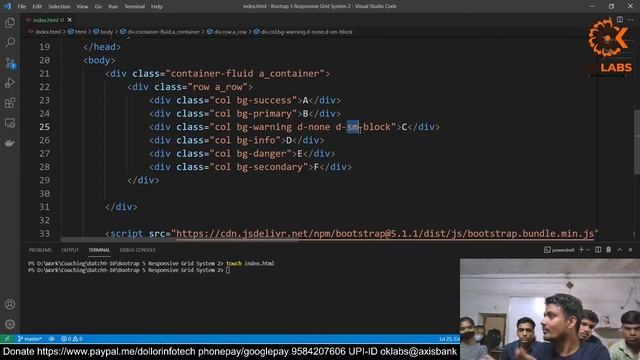640x360 pixels.
Task: Click the editor vertical scrollbar
Action: click(x=636, y=142)
